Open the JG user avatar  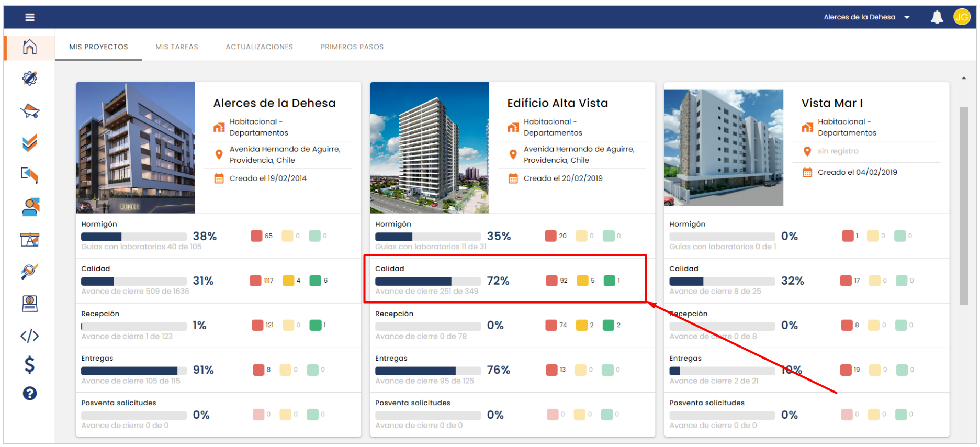point(962,17)
